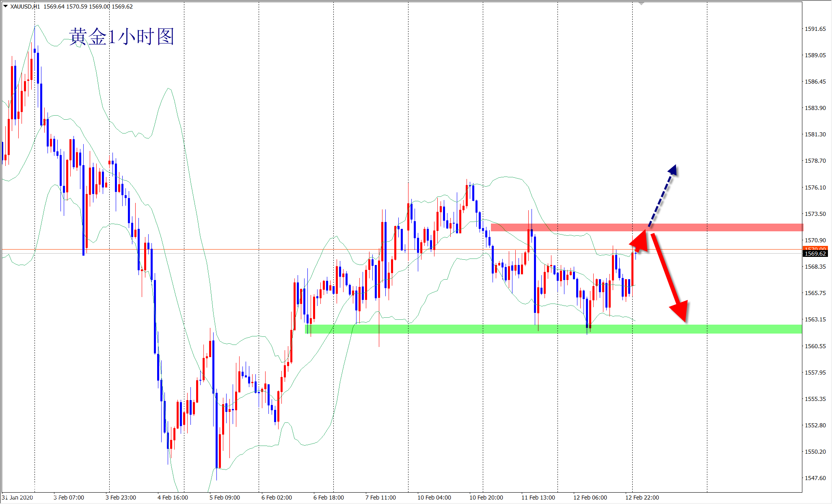Click the 1547.60 price axis label
The width and height of the screenshot is (832, 504).
pyautogui.click(x=815, y=478)
